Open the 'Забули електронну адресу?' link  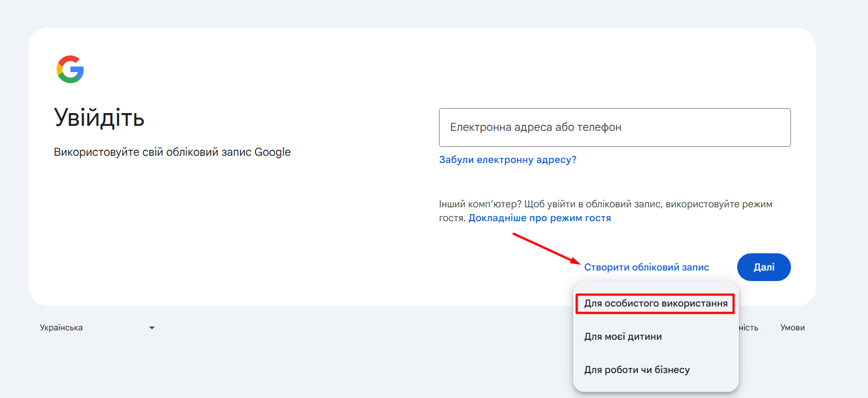(x=508, y=160)
